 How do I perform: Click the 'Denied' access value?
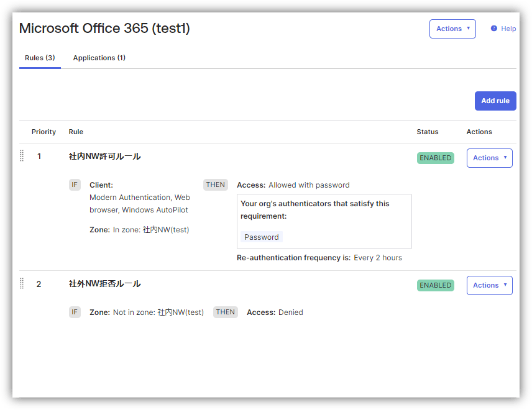[291, 312]
